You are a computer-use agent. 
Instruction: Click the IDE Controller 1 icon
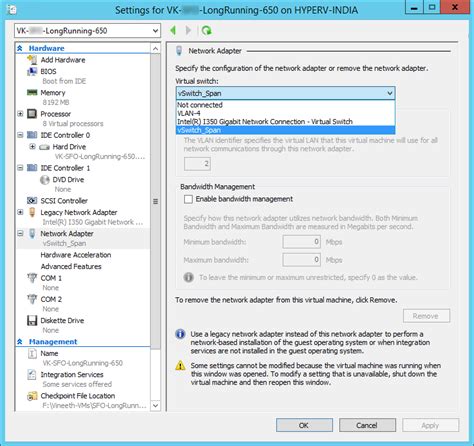(x=32, y=168)
